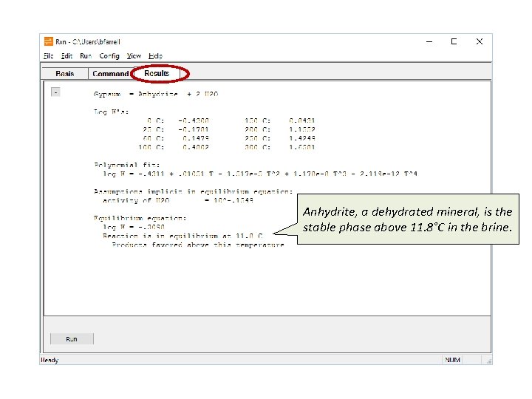Minimize the Rxn window
532x399 pixels.
(x=429, y=41)
